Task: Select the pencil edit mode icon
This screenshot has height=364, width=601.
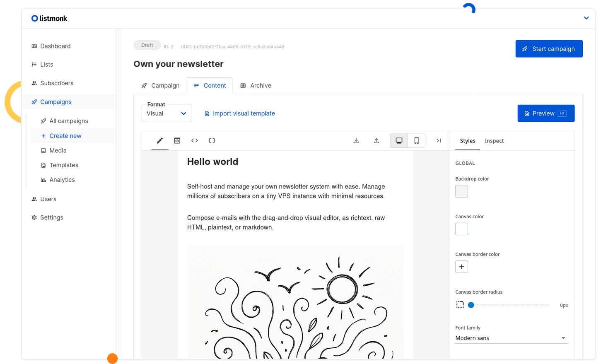Action: coord(160,141)
